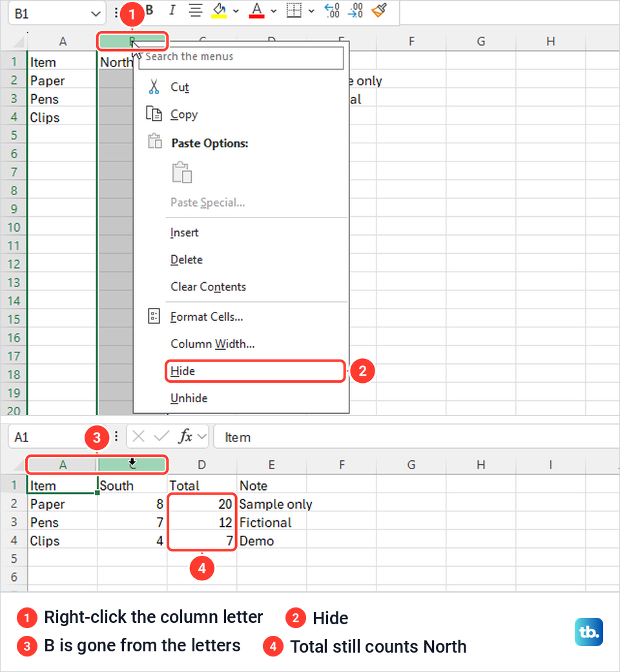
Task: Select column D header in lower sheet
Action: coord(201,465)
